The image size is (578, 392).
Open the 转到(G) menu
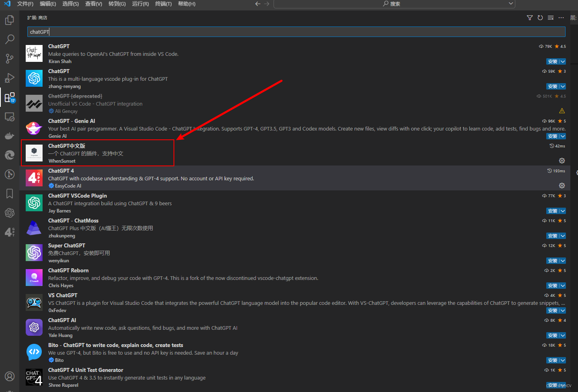click(x=117, y=4)
